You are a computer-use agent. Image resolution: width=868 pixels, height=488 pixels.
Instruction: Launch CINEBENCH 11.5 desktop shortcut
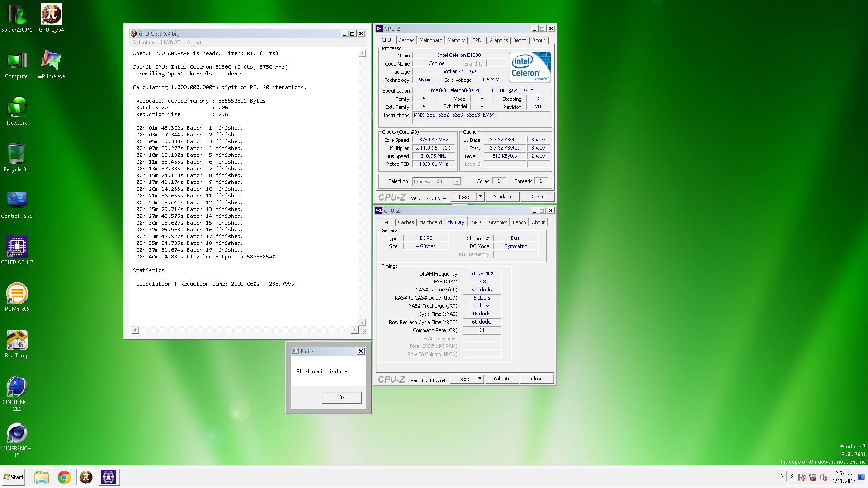(17, 394)
